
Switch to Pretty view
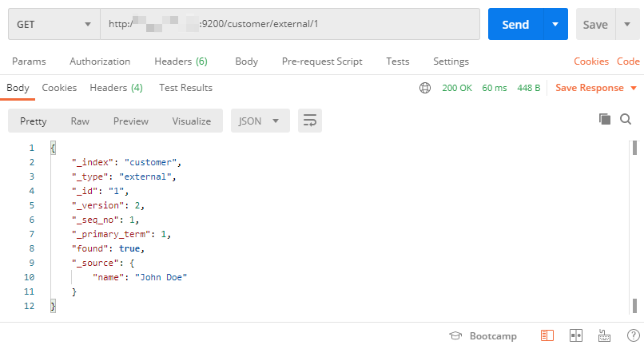point(34,121)
